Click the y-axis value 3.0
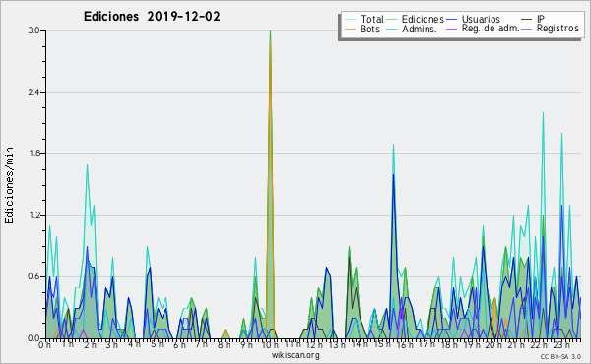This screenshot has width=591, height=364. [33, 30]
